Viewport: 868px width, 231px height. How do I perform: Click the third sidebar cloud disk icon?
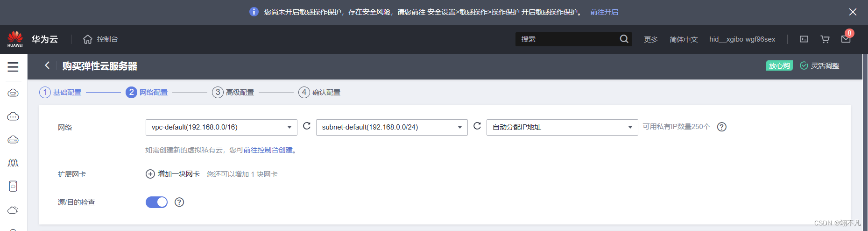[13, 139]
